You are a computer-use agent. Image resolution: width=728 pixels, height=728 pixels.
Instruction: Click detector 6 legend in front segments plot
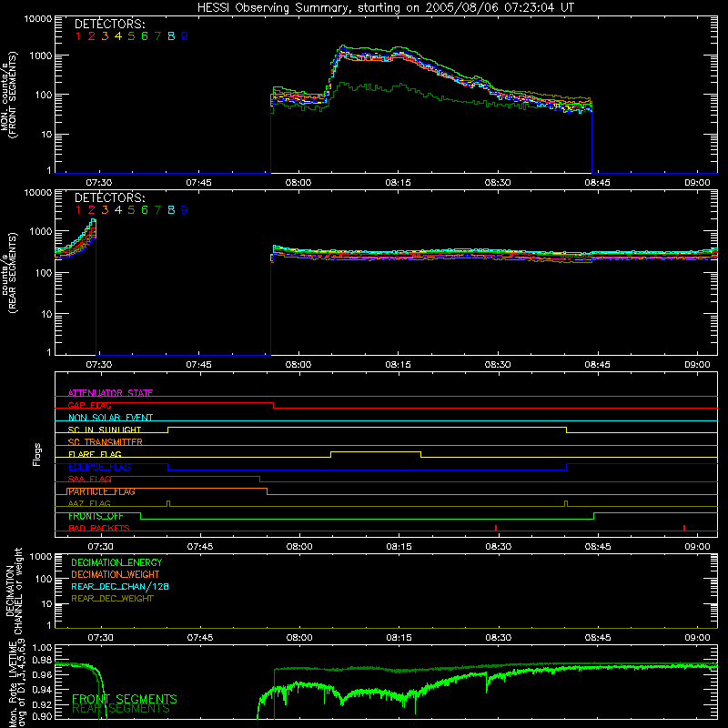tap(145, 36)
